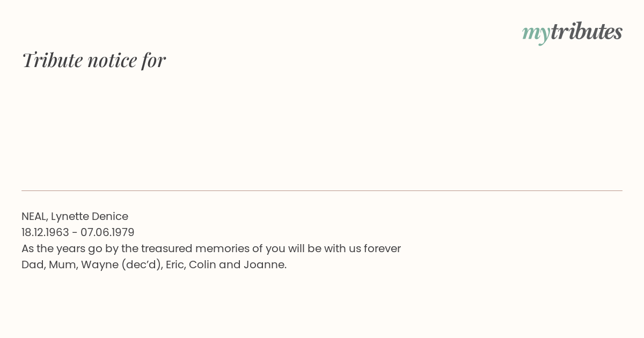644x338 pixels.
Task: Click the horizontal divider line
Action: tap(322, 190)
